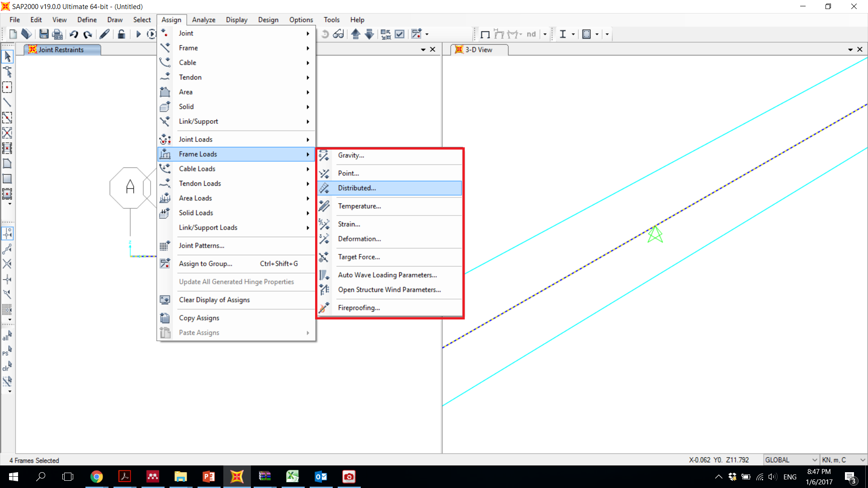
Task: Toggle the Snap to Perpendicular Projections
Action: coord(7,279)
